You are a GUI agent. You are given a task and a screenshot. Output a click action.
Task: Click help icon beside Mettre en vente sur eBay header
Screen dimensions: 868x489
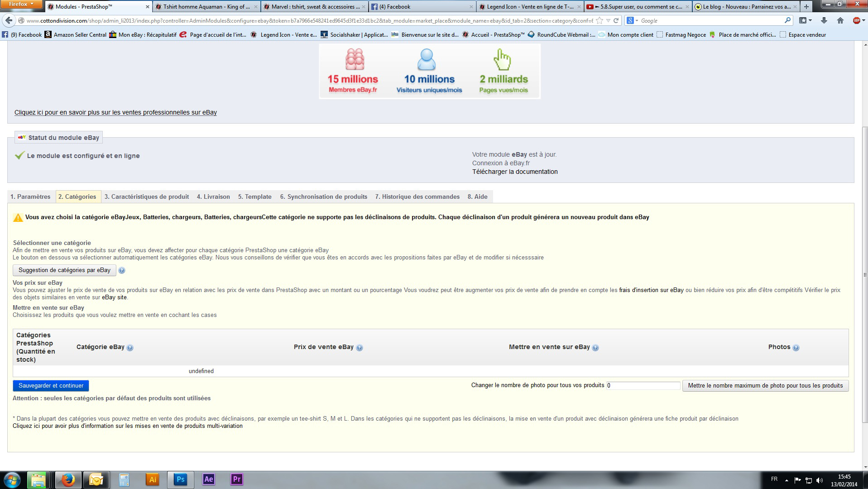[595, 348]
